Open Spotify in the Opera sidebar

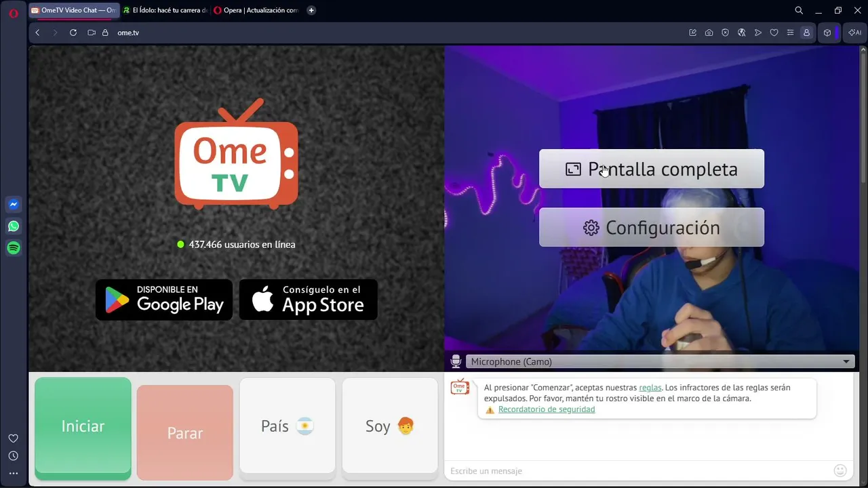[14, 248]
